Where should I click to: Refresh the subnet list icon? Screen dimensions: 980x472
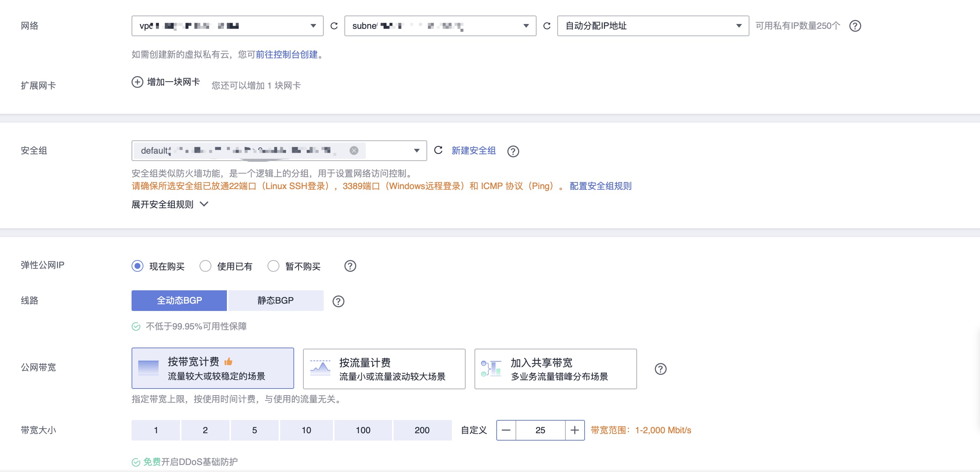pos(547,26)
